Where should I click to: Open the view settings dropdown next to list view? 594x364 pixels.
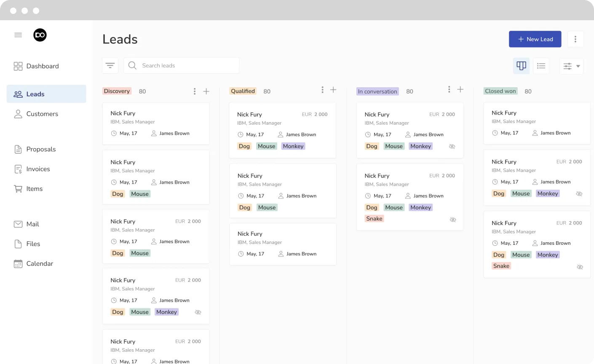[x=571, y=66]
